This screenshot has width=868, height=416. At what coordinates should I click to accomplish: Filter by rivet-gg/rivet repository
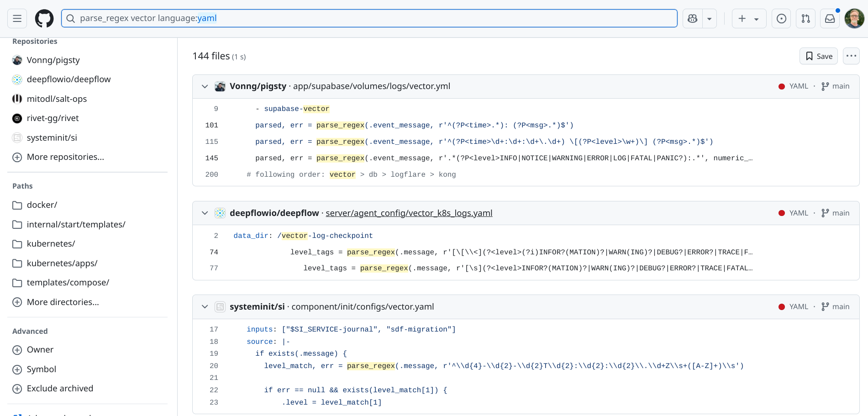point(53,118)
